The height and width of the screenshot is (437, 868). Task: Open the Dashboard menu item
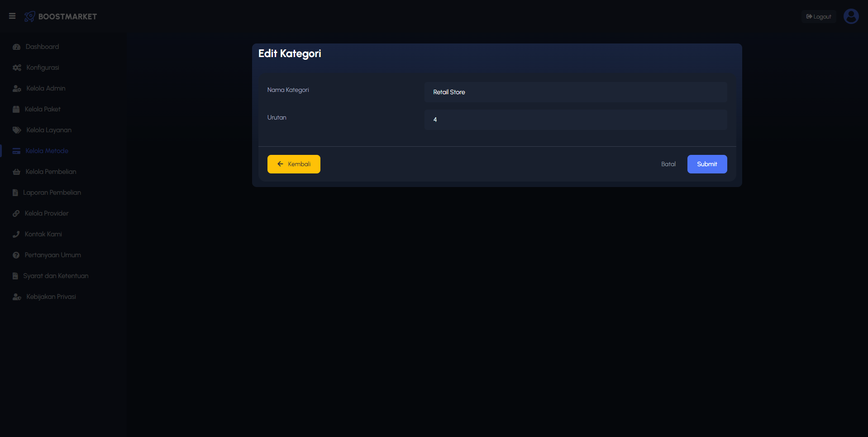coord(42,47)
